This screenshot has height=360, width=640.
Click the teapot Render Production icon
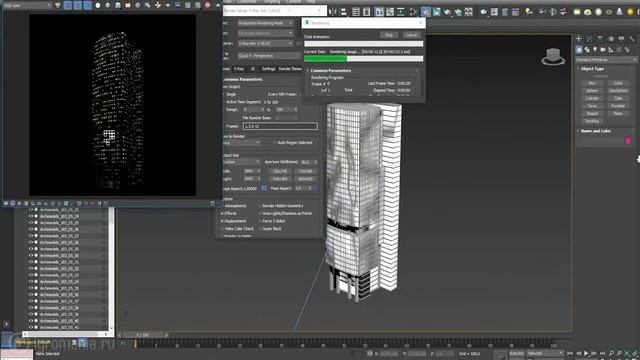[447, 12]
